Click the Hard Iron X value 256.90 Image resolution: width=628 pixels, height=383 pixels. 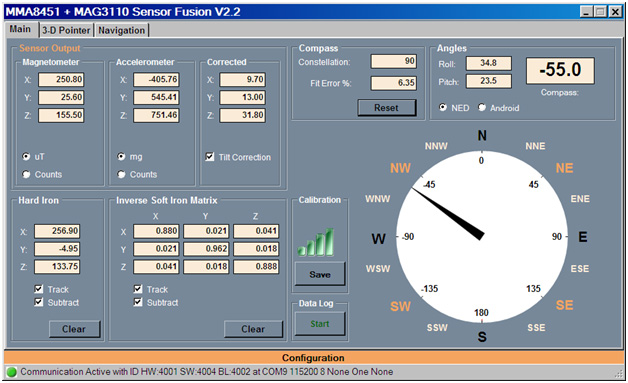tap(57, 231)
